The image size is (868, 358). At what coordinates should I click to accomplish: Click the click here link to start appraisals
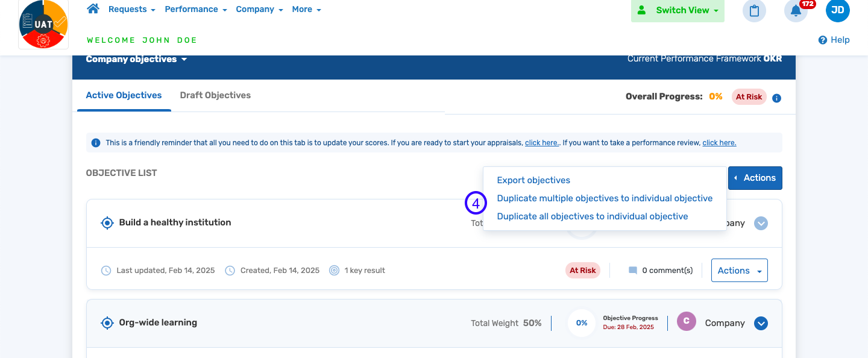point(541,142)
